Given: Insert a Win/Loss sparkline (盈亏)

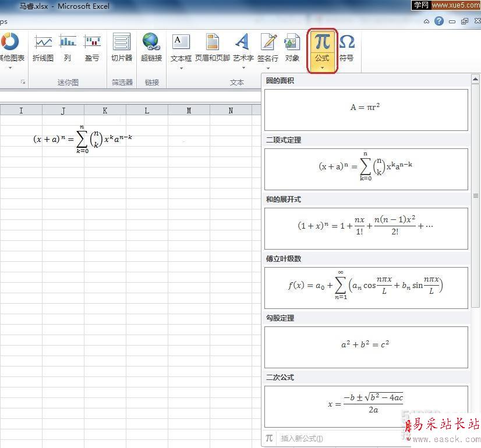Looking at the screenshot, I should (x=92, y=48).
